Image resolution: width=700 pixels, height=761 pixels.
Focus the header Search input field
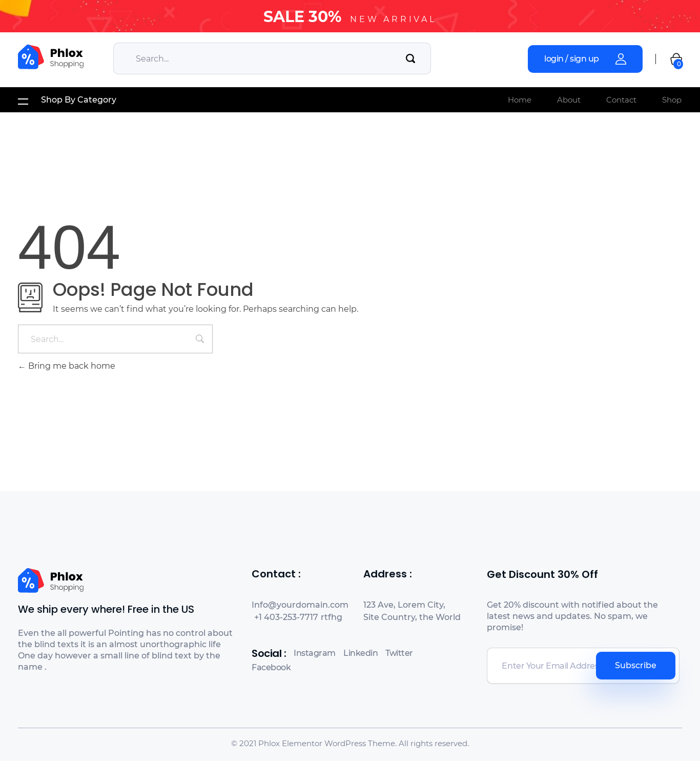[261, 58]
